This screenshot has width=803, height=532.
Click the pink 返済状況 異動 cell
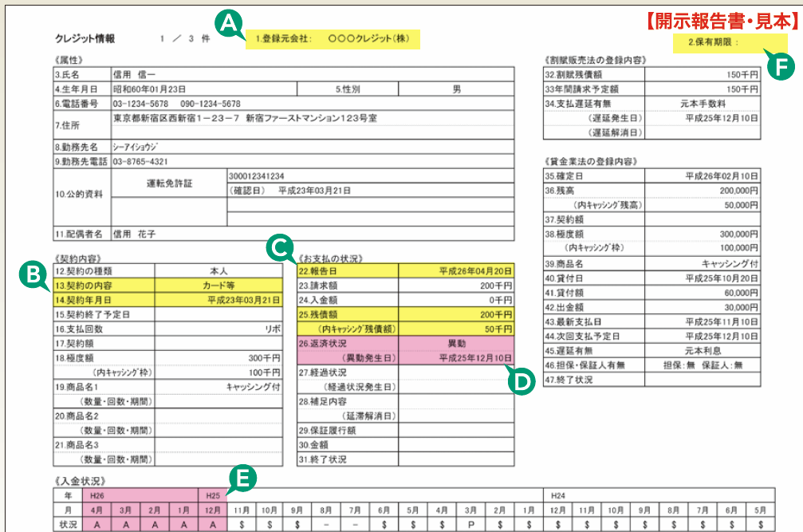tap(456, 343)
